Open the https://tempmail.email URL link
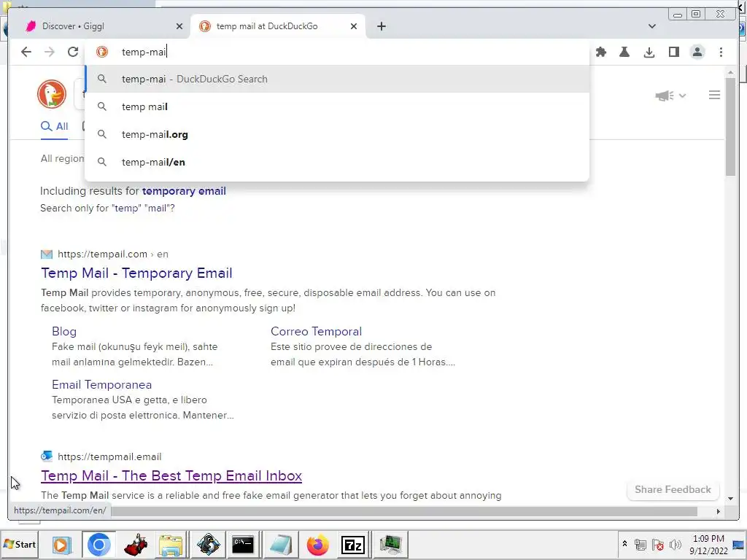This screenshot has height=560, width=747. click(x=109, y=456)
